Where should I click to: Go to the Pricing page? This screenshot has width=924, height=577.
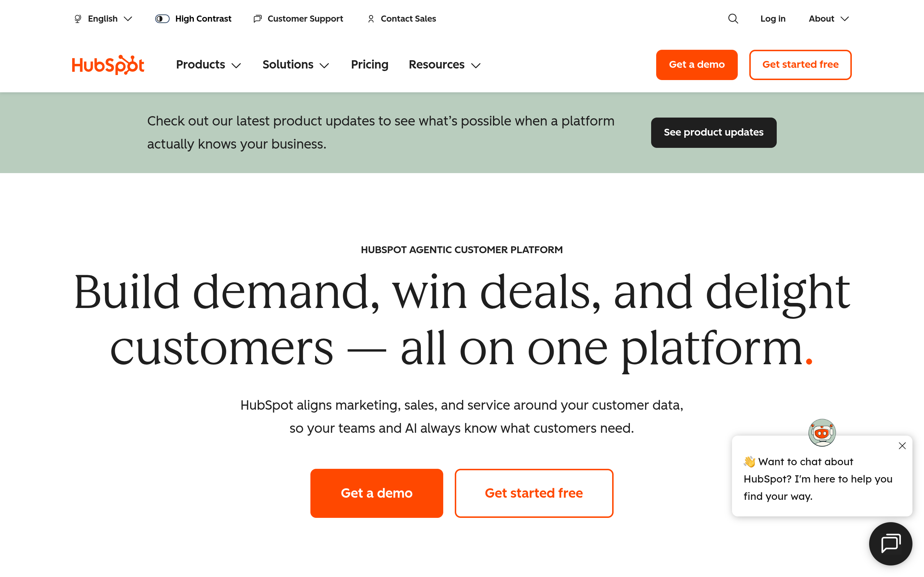369,65
